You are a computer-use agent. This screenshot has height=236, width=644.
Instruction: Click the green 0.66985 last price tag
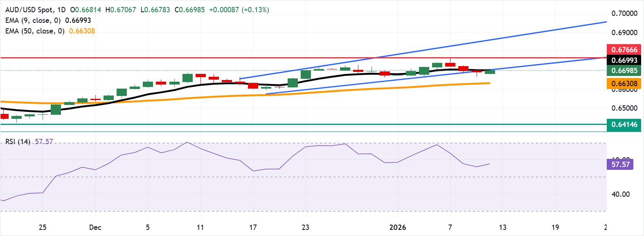[x=624, y=70]
